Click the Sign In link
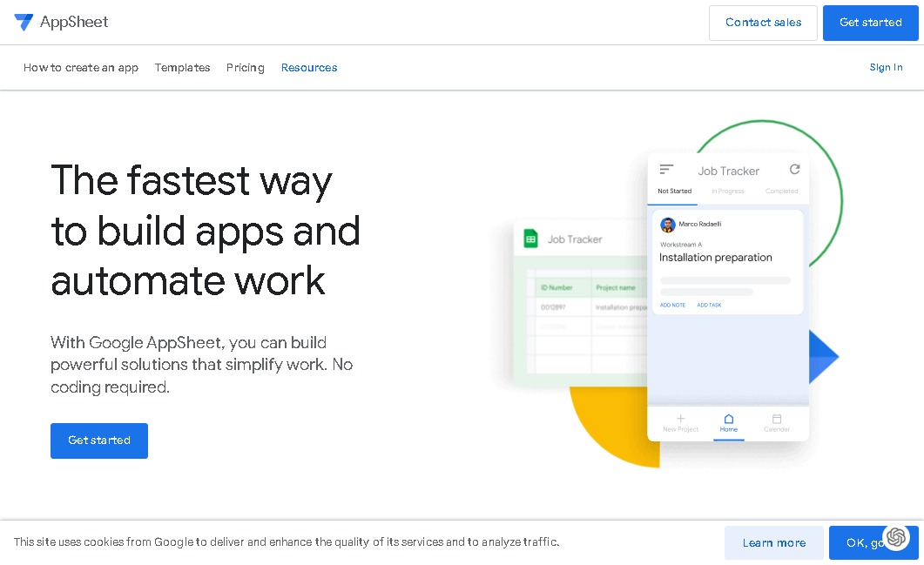 pyautogui.click(x=886, y=67)
